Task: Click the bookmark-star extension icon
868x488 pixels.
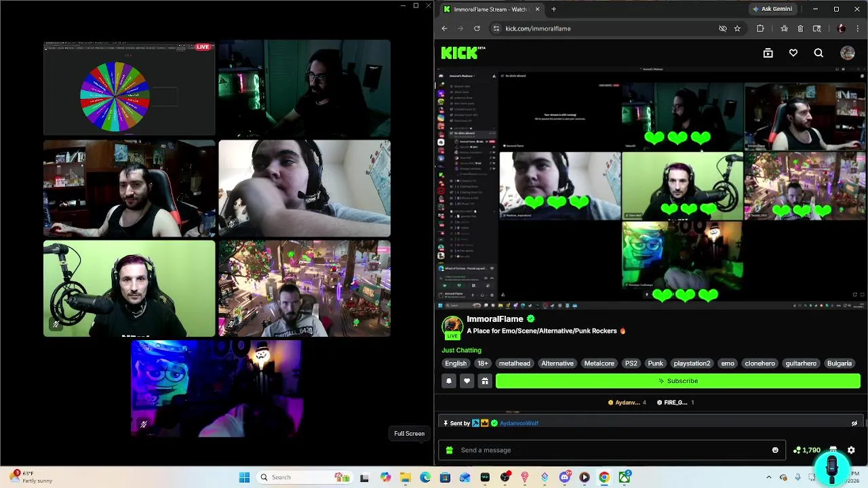Action: (x=785, y=28)
